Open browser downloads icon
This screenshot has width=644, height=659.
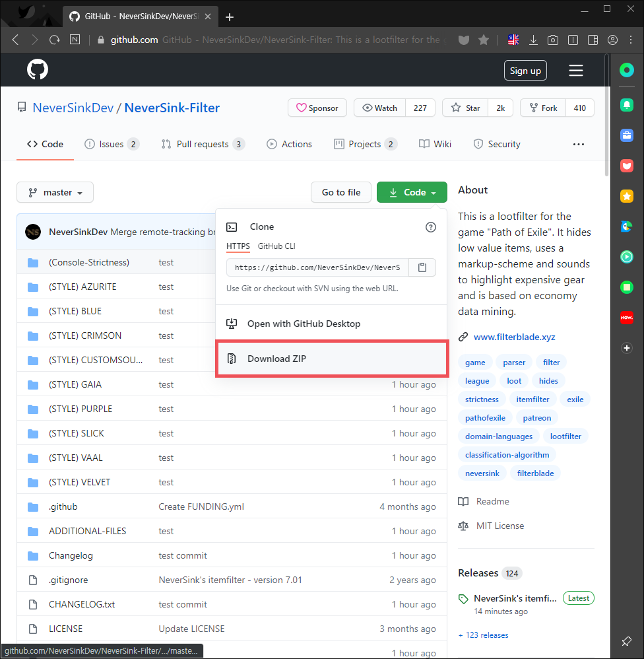(x=533, y=40)
